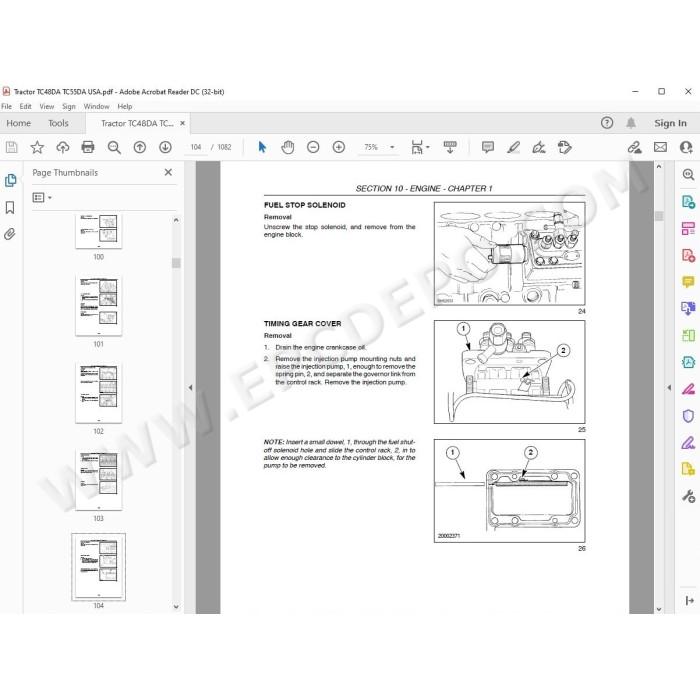Open Export PDF tool in right pane
Image resolution: width=700 pixels, height=700 pixels.
click(688, 202)
